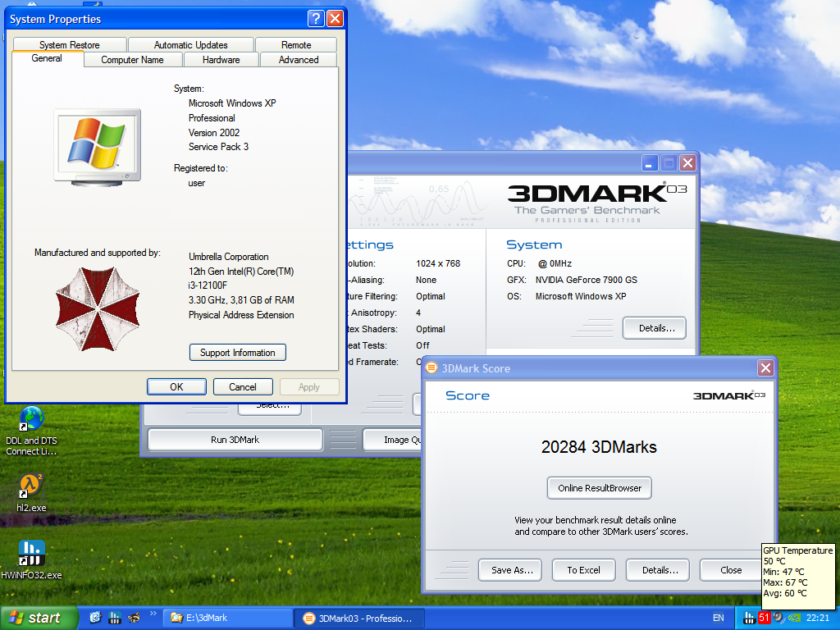Switch to the E:\3dMark taskbar window

click(227, 619)
